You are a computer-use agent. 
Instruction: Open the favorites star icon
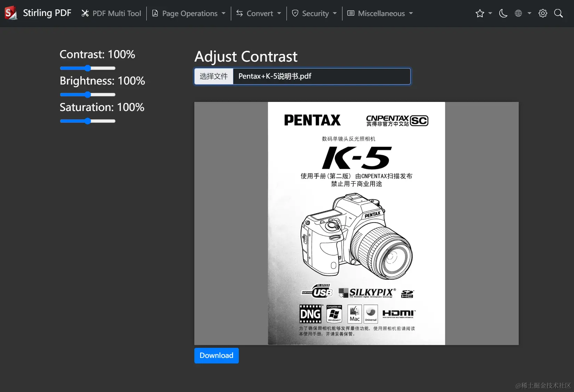click(480, 13)
